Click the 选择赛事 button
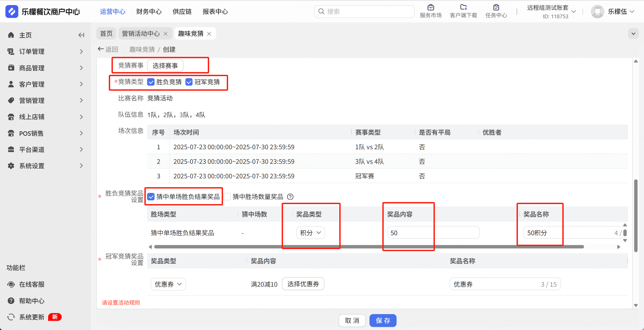The height and width of the screenshot is (330, 644). [x=165, y=66]
